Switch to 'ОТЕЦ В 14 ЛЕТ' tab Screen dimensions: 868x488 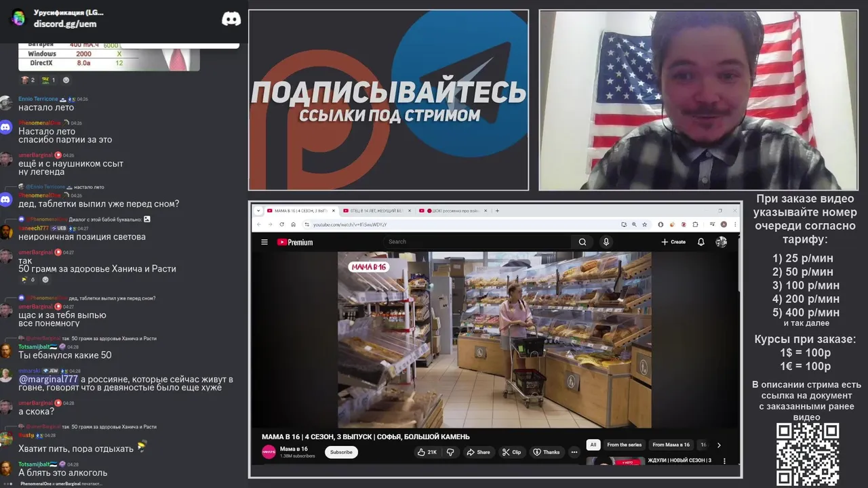point(376,211)
